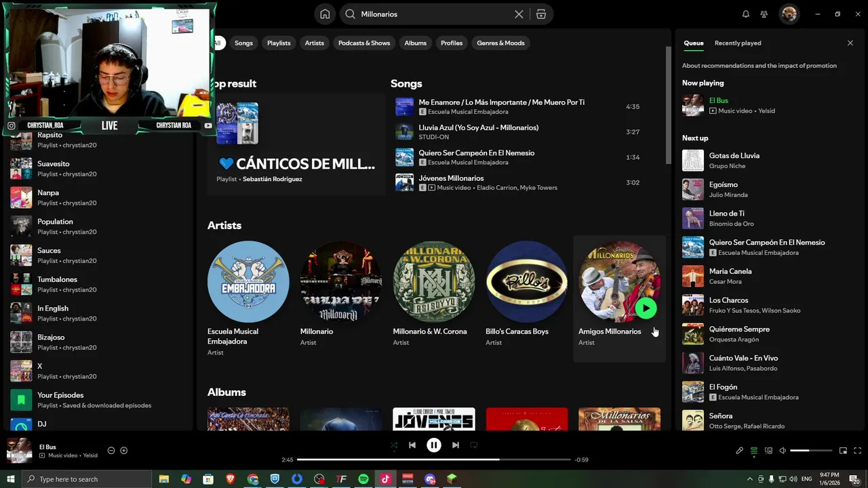Viewport: 868px width, 488px height.
Task: Open Your Episodes in the library
Action: click(x=99, y=400)
